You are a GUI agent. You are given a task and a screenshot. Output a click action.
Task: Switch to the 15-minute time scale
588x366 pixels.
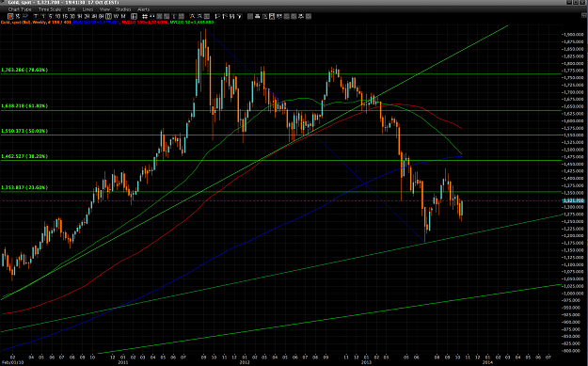(x=65, y=17)
